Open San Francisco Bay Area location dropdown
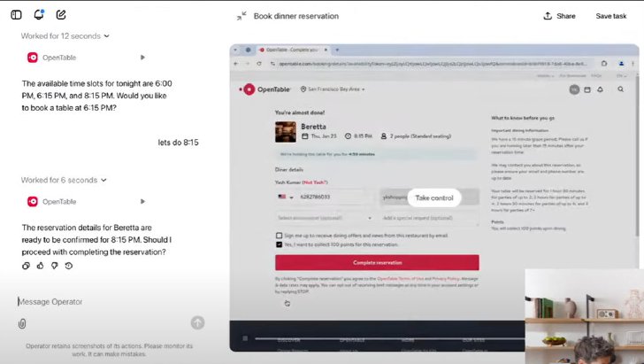644x364 pixels. tap(333, 89)
